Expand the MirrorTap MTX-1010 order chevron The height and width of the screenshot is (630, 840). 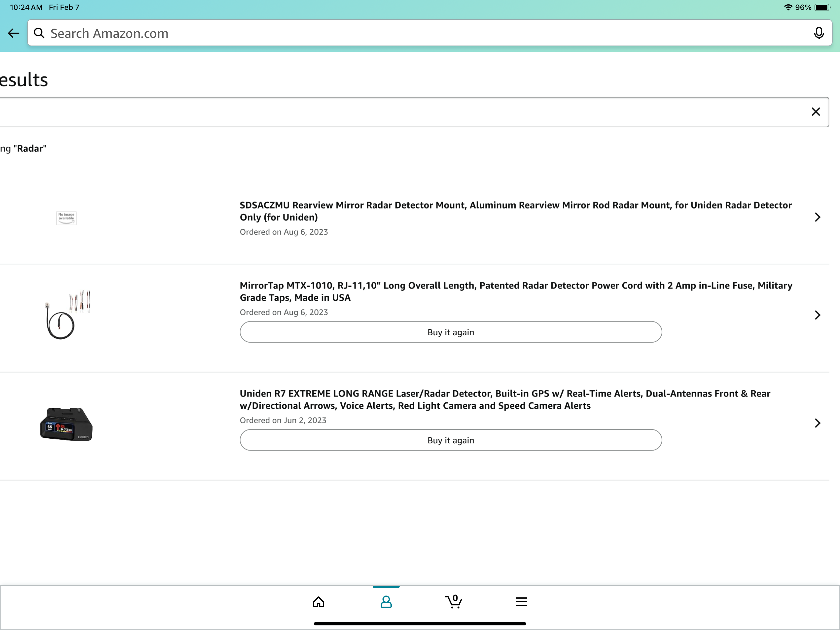point(817,315)
